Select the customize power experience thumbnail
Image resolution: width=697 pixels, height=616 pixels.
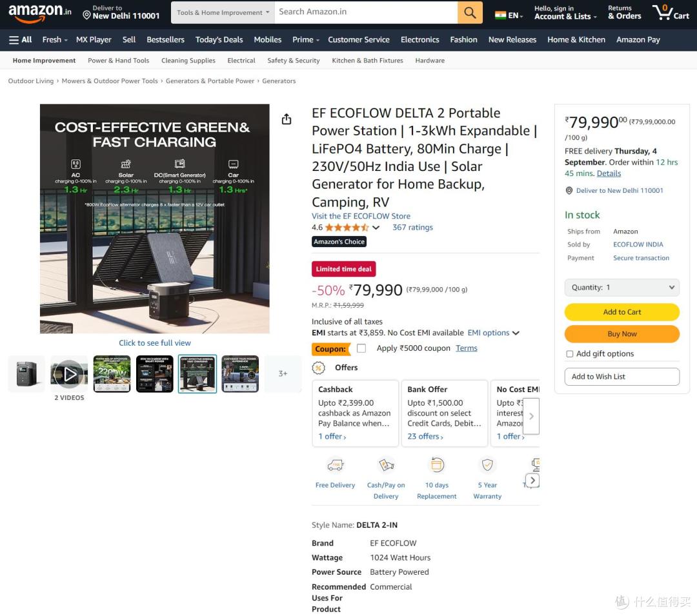240,374
